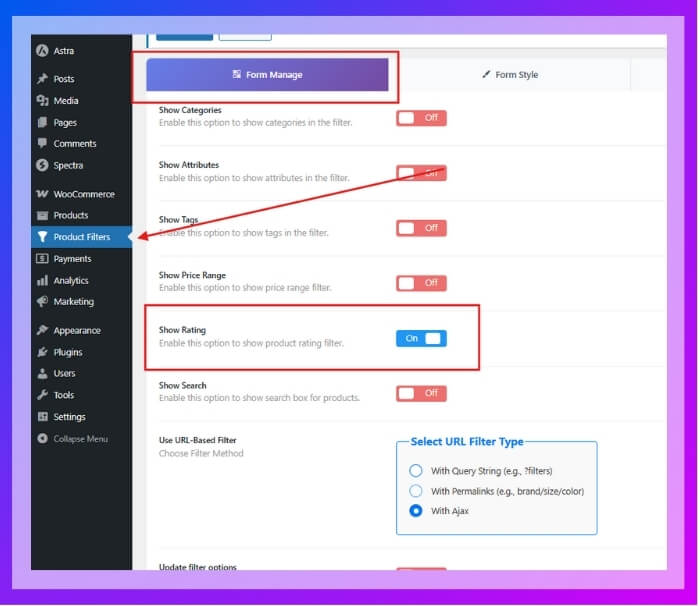Open Media library icon in sidebar
698x606 pixels.
(x=42, y=101)
